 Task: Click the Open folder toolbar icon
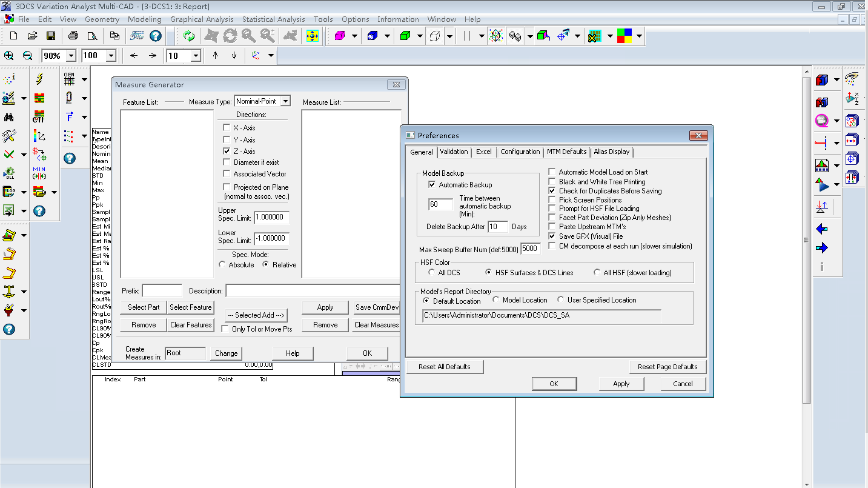pyautogui.click(x=33, y=36)
